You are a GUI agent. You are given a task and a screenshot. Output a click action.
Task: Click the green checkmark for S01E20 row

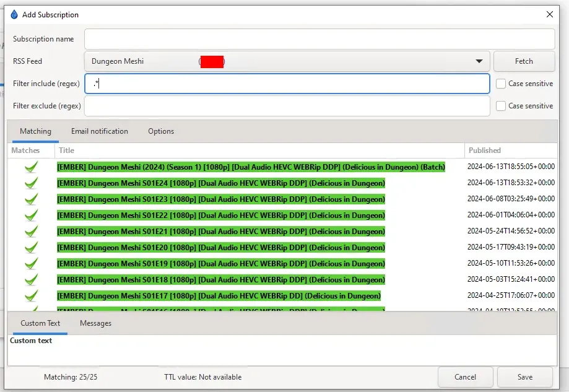click(31, 247)
